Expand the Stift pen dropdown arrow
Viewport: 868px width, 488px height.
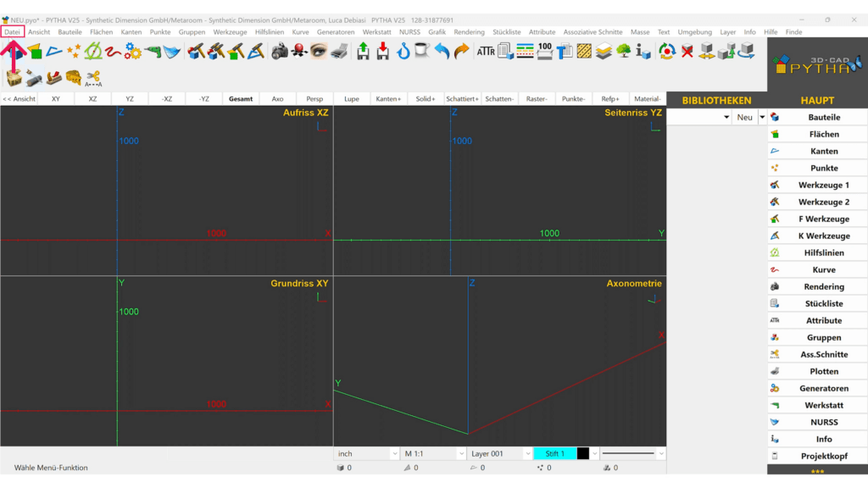pyautogui.click(x=594, y=454)
